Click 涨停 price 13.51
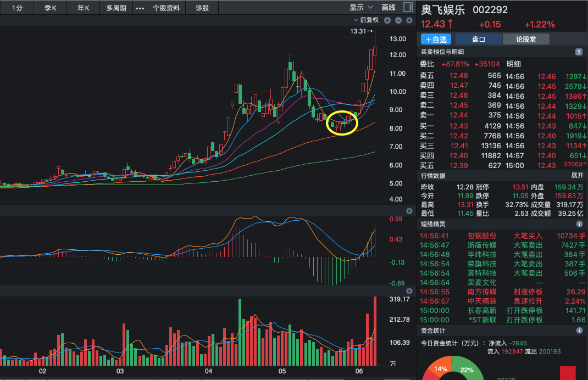Image resolution: width=588 pixels, height=380 pixels. pyautogui.click(x=520, y=187)
